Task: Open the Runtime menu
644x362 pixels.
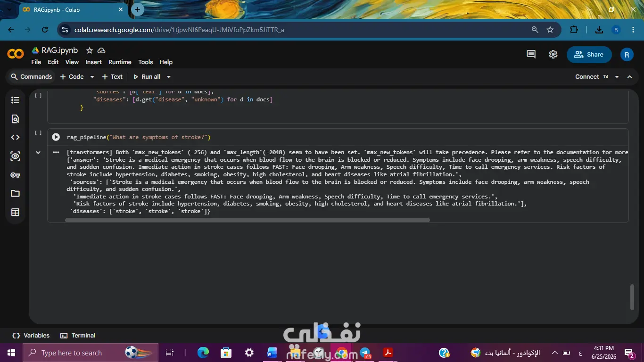Action: [120, 62]
